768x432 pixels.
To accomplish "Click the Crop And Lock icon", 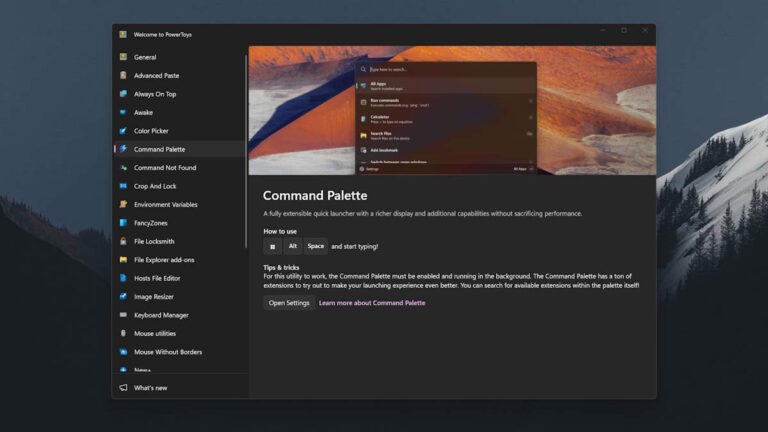I will pos(123,186).
